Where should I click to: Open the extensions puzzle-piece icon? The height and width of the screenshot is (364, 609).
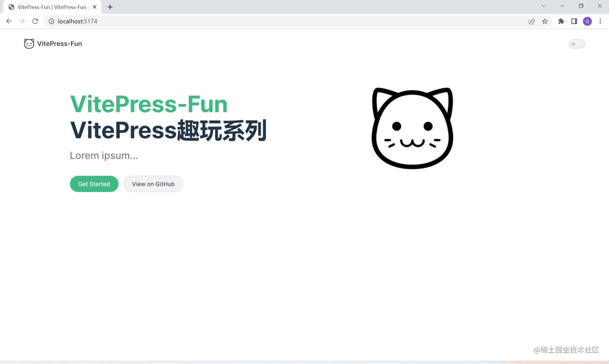pos(561,21)
